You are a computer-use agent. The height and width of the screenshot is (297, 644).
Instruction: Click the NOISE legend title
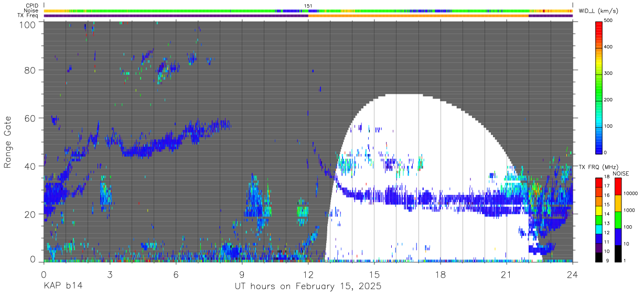(621, 173)
